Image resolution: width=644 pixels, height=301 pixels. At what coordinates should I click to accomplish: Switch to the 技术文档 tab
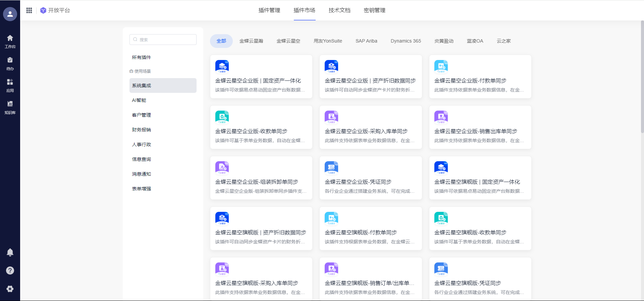click(x=339, y=10)
